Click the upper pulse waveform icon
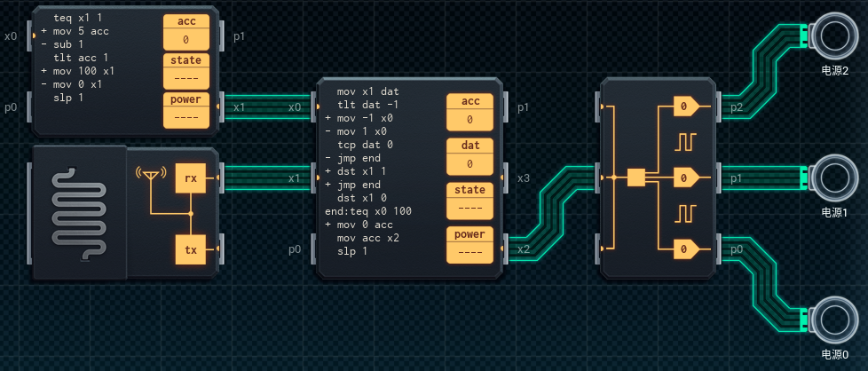868x371 pixels. click(x=685, y=142)
